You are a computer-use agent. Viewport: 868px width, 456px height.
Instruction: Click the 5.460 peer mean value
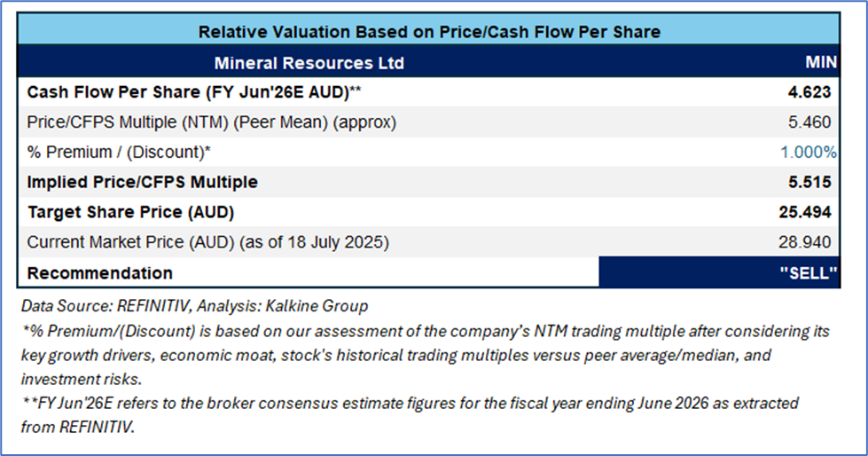[x=813, y=122]
